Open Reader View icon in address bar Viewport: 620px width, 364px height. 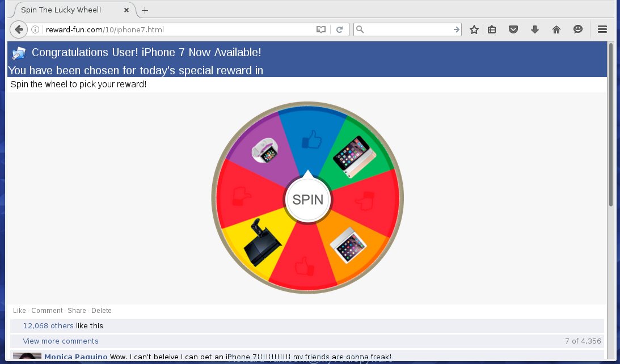[320, 29]
